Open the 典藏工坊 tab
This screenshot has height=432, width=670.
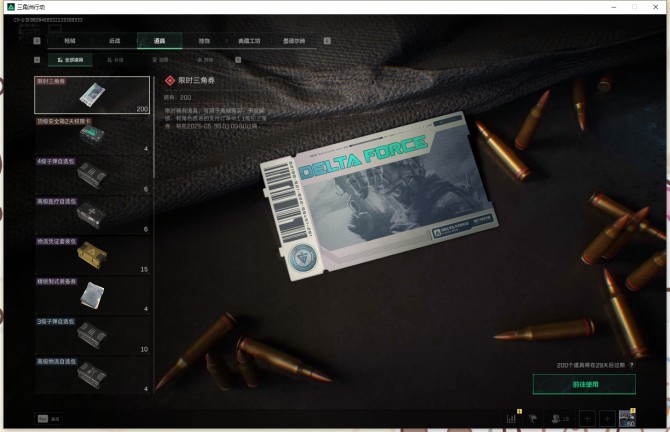pyautogui.click(x=249, y=41)
